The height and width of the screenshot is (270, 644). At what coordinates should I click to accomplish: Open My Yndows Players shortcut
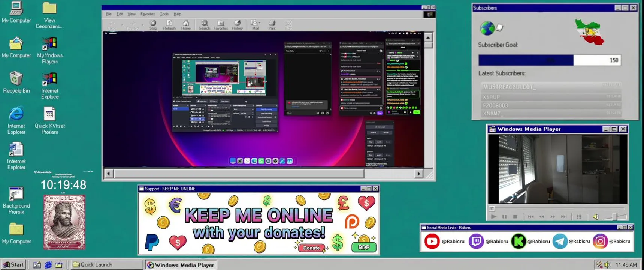pos(49,50)
